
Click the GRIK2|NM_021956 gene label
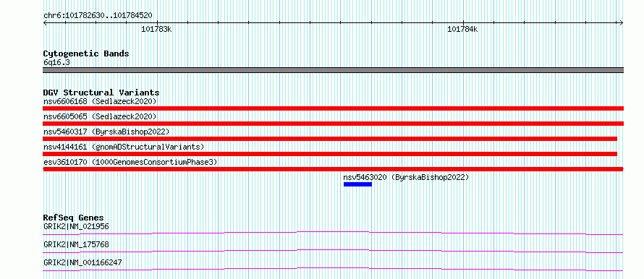pos(76,226)
